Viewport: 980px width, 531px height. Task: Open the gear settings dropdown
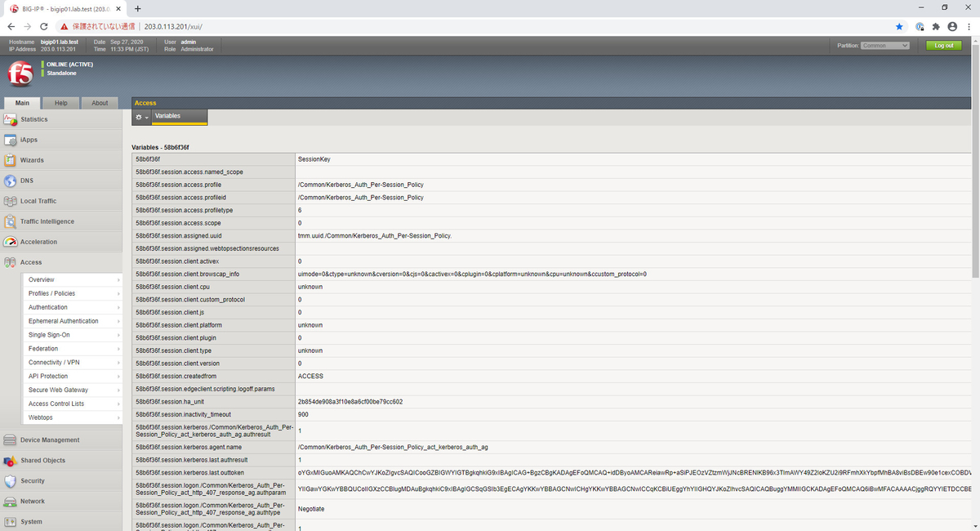point(142,118)
